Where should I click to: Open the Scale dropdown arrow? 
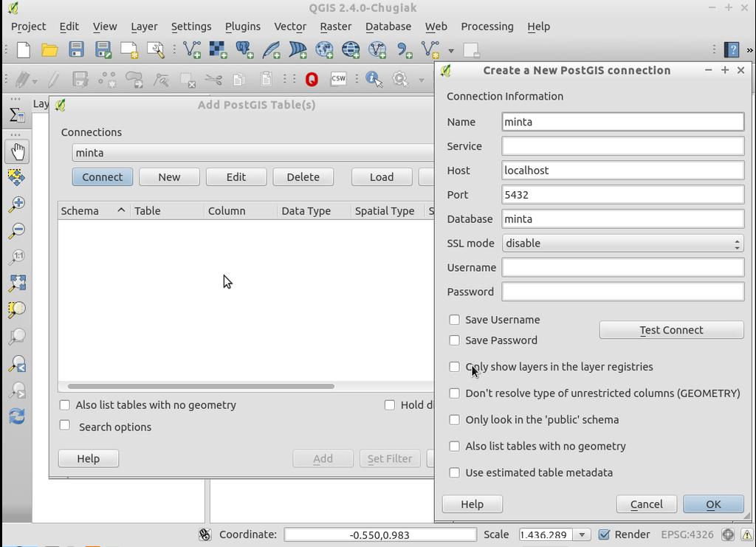[582, 534]
